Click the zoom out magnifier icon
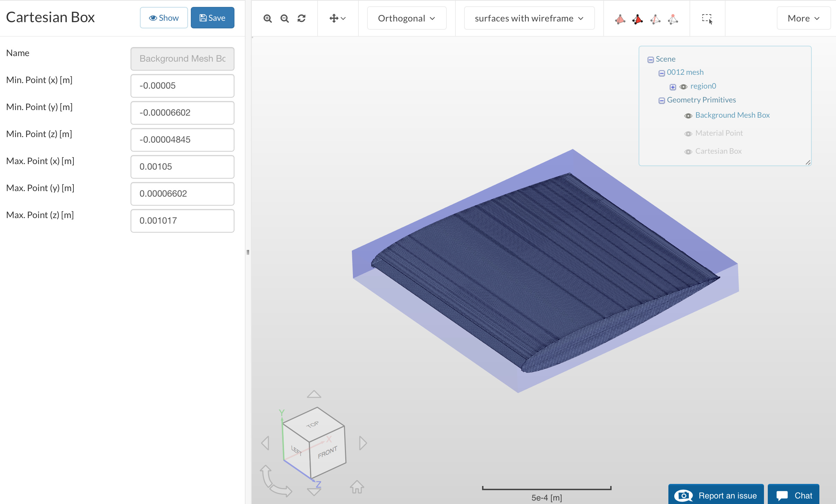Image resolution: width=836 pixels, height=504 pixels. [x=284, y=18]
